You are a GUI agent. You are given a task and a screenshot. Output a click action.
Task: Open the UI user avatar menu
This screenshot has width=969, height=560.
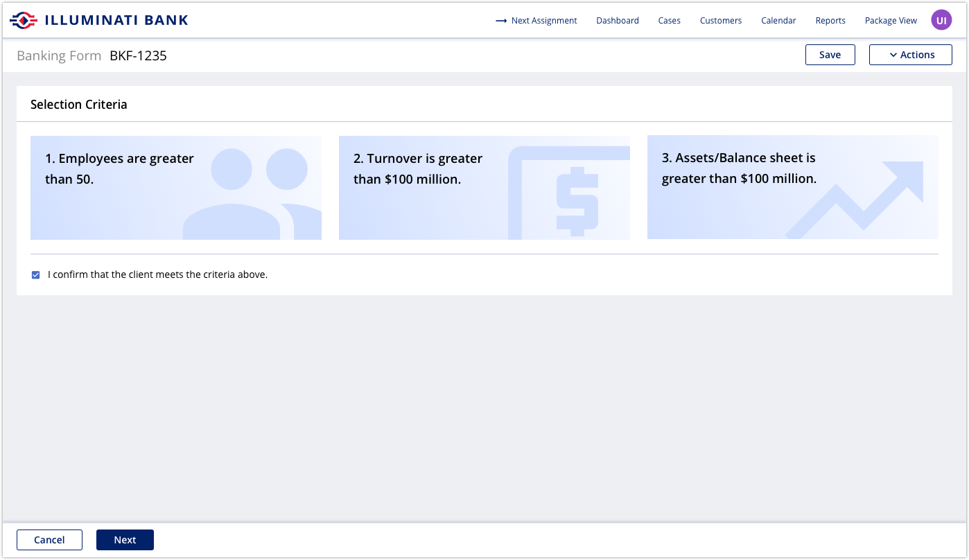941,19
